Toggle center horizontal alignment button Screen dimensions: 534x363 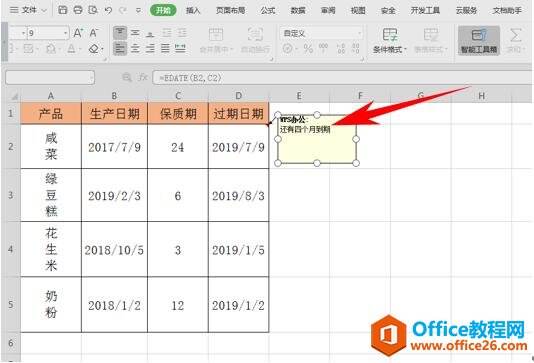[x=135, y=48]
